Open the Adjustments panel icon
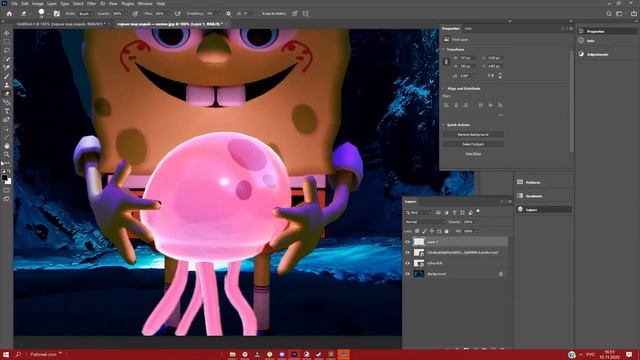 tap(581, 54)
